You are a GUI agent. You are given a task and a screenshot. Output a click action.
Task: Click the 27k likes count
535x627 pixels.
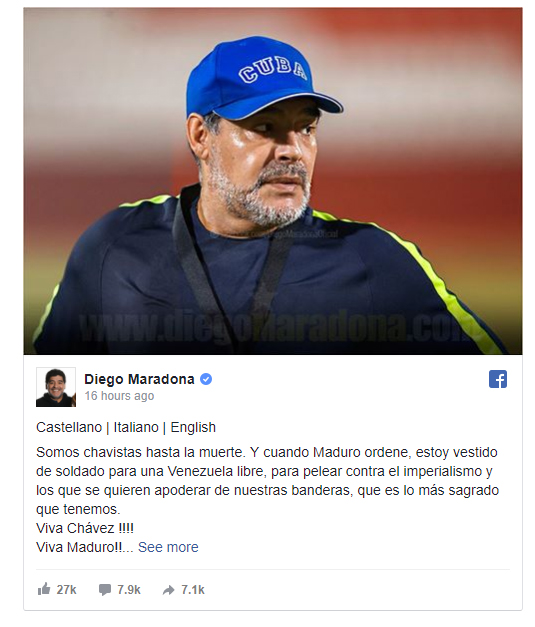[66, 590]
